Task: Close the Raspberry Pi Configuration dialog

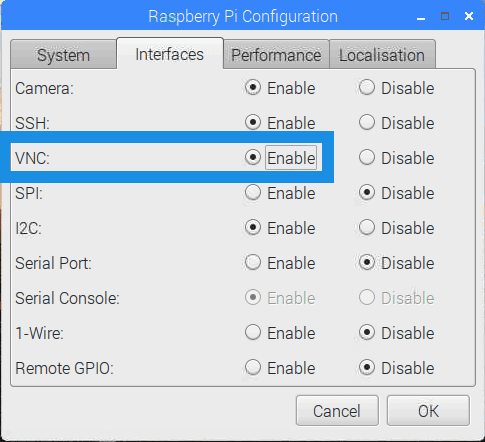Action: tap(469, 16)
